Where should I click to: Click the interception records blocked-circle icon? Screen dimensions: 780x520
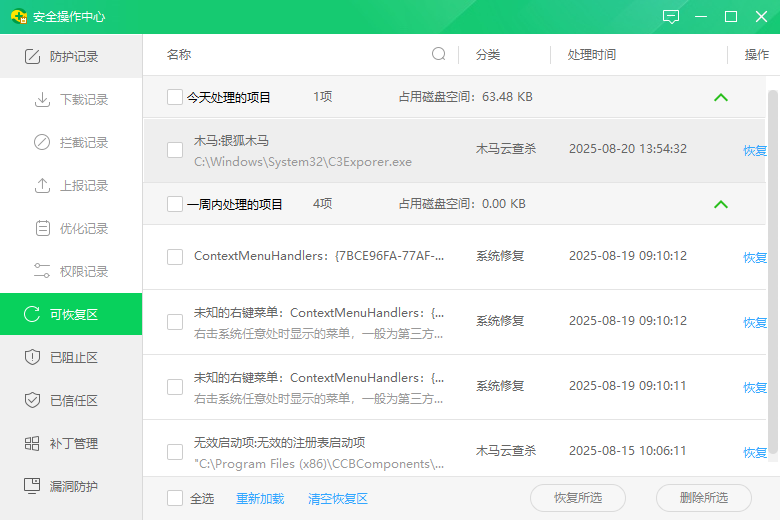coord(42,143)
